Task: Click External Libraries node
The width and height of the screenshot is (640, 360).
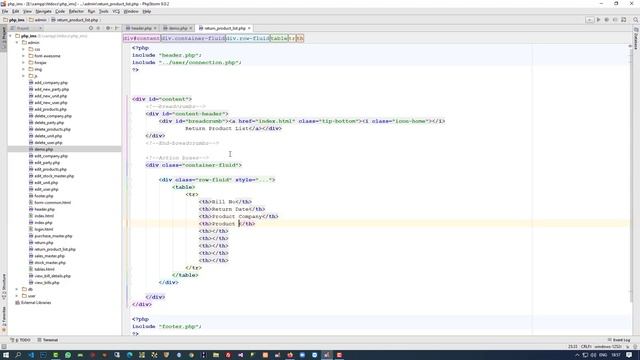Action: coord(36,302)
